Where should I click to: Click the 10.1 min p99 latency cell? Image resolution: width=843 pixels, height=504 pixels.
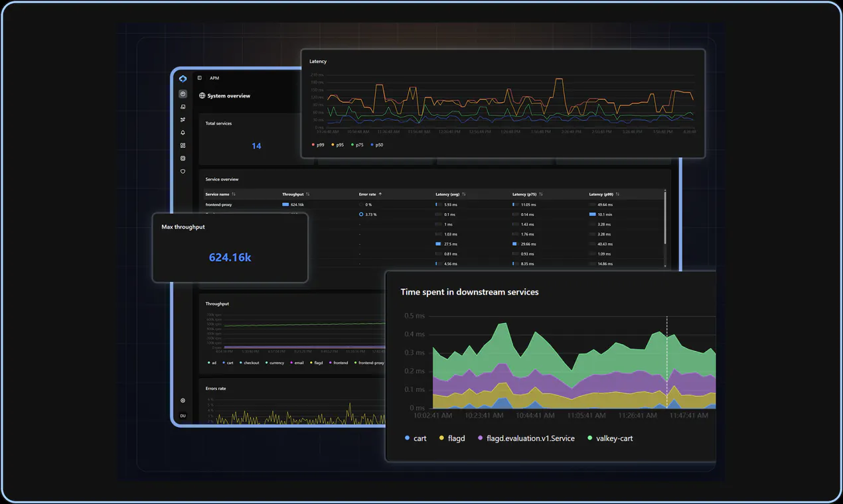[x=601, y=215]
